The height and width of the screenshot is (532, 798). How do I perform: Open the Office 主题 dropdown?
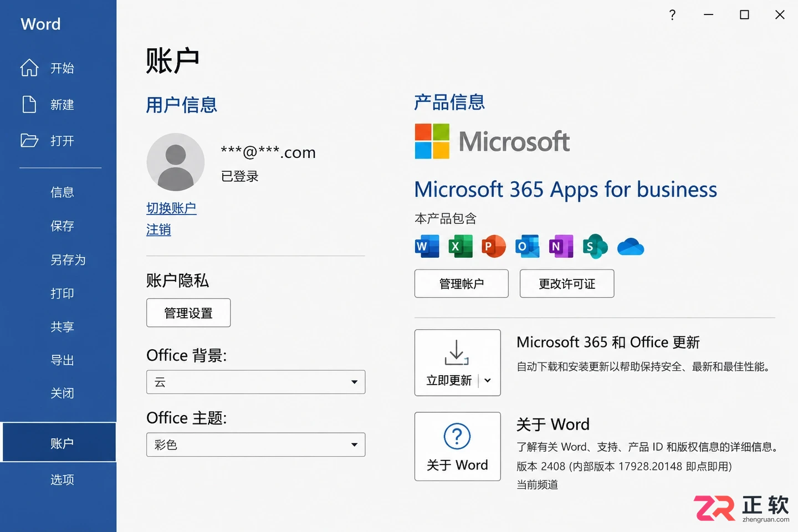coord(255,444)
